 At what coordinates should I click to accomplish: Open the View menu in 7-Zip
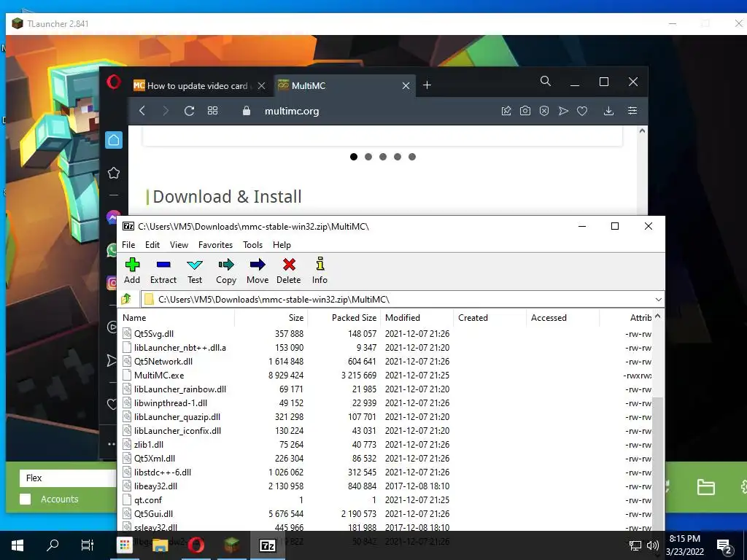point(179,245)
